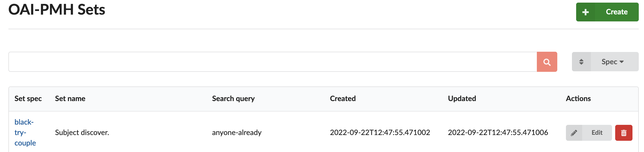The image size is (644, 152).
Task: Click the Created column header
Action: pyautogui.click(x=343, y=98)
